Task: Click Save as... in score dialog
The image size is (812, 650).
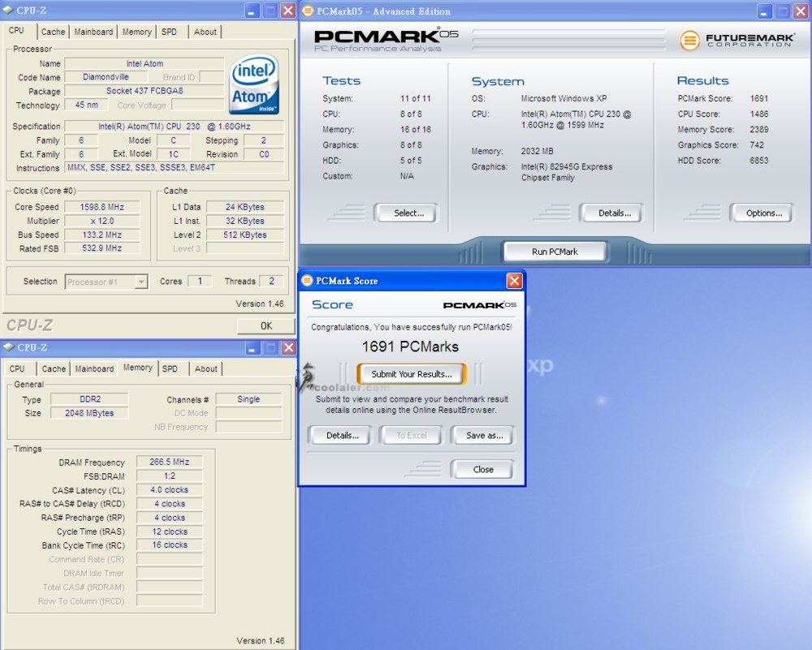Action: (x=484, y=435)
